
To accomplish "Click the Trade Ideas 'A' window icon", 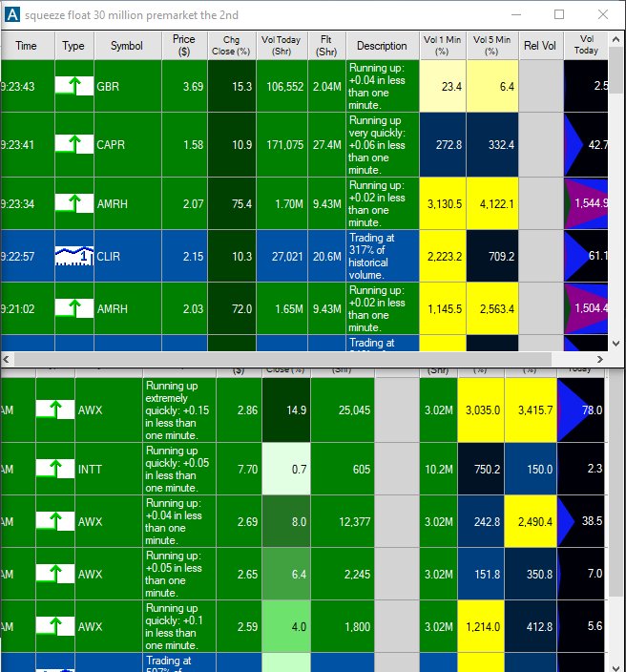I will pos(12,14).
